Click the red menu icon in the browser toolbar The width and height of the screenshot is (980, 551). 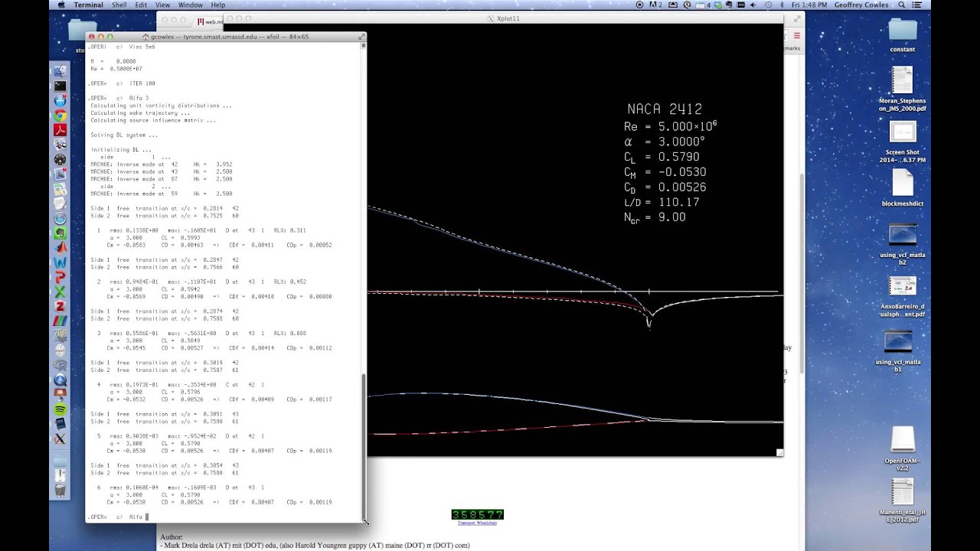pyautogui.click(x=797, y=36)
